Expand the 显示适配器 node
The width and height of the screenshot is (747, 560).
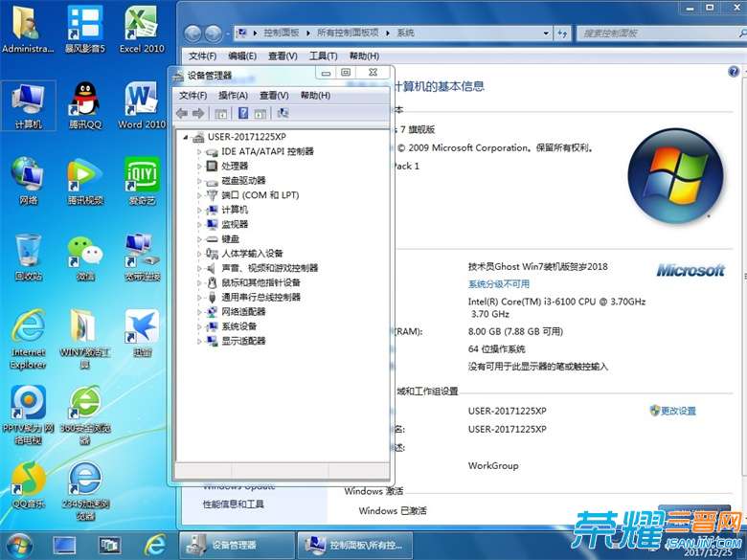199,342
